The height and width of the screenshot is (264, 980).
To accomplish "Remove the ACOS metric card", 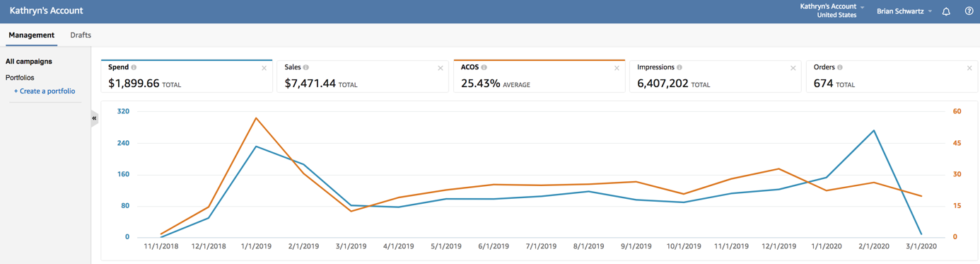I will (617, 68).
